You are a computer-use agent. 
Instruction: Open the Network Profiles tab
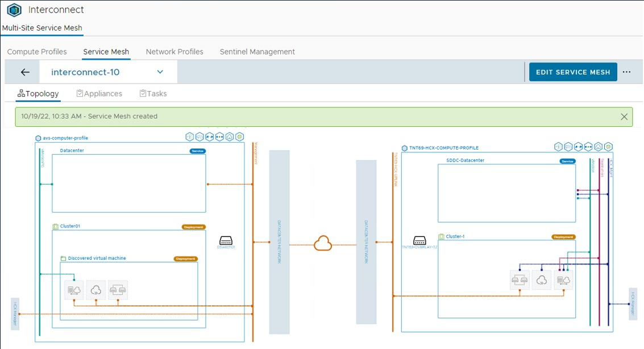pos(174,52)
